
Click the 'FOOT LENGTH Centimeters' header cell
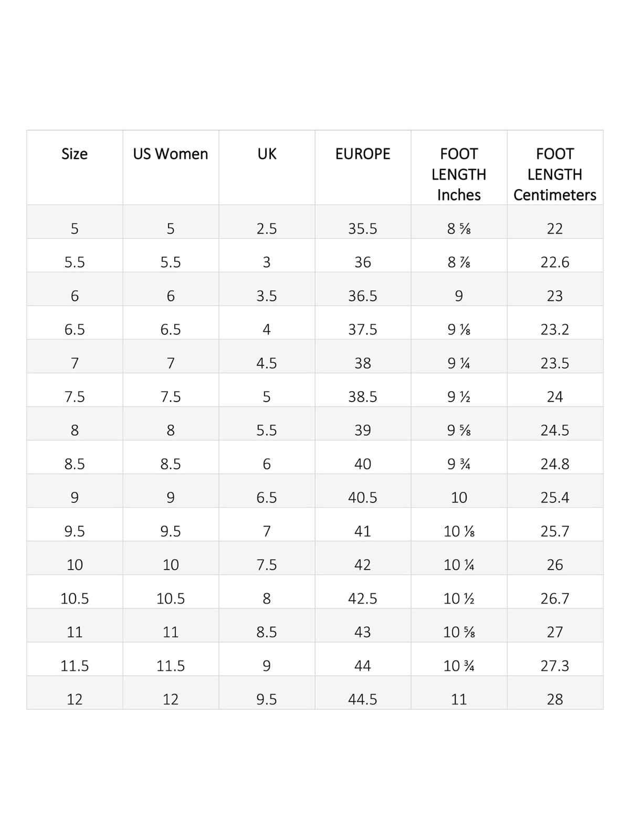555,174
